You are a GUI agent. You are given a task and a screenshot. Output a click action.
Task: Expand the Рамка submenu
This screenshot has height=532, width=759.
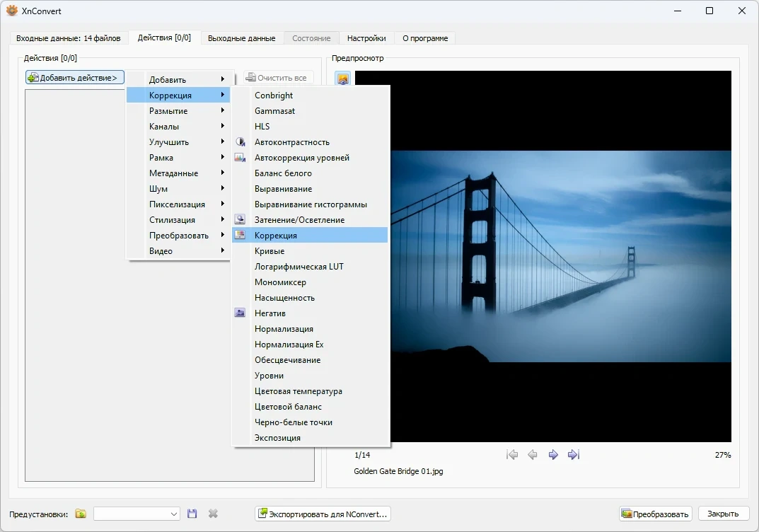[x=178, y=157]
